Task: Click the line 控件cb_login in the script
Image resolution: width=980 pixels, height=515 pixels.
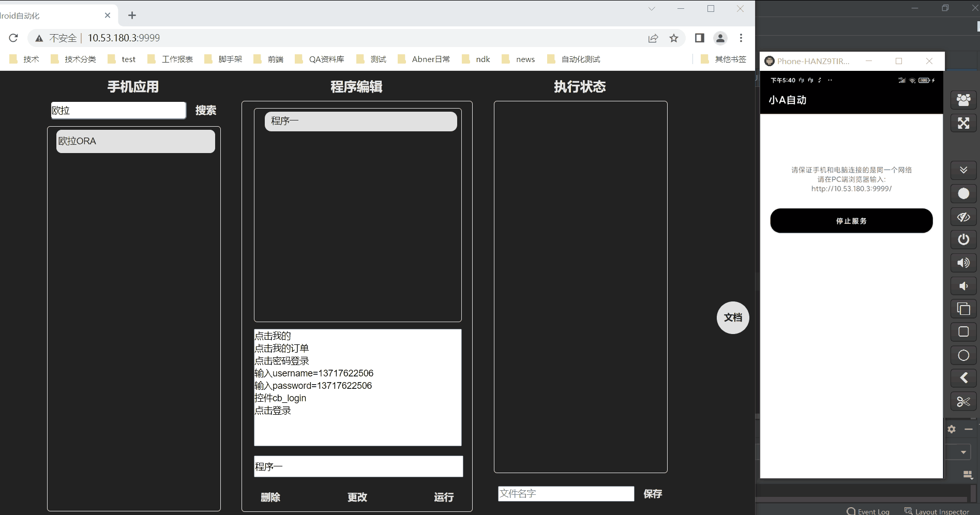Action: [x=280, y=398]
